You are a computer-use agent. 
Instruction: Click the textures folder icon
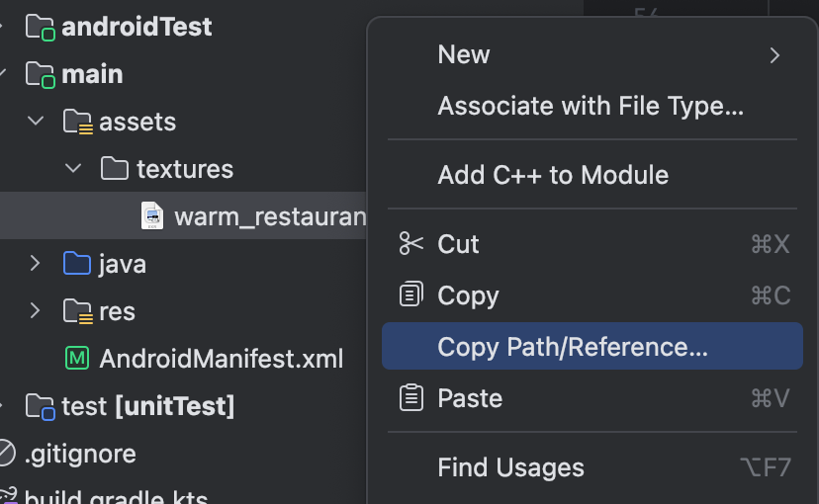(x=115, y=169)
